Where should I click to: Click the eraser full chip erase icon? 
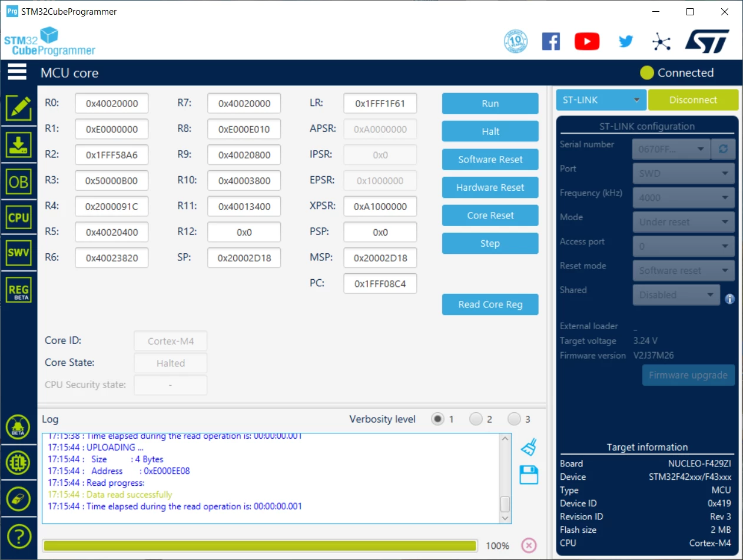click(x=18, y=499)
